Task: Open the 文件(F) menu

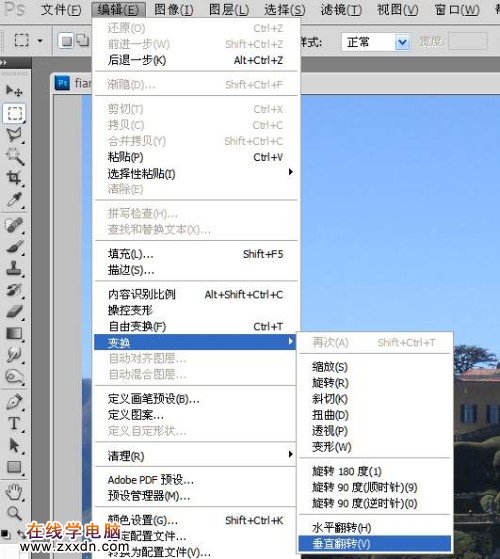Action: (x=61, y=10)
